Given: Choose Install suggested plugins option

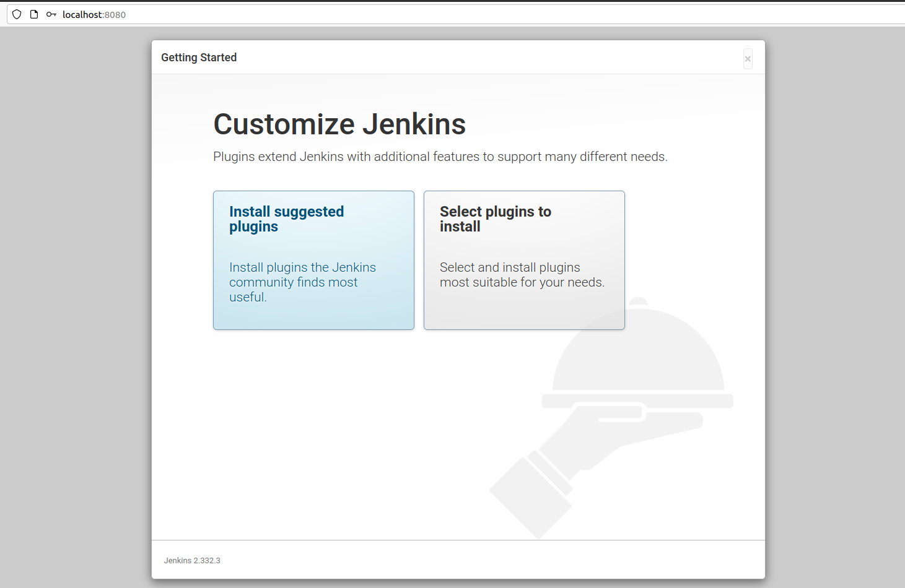Looking at the screenshot, I should click(313, 260).
